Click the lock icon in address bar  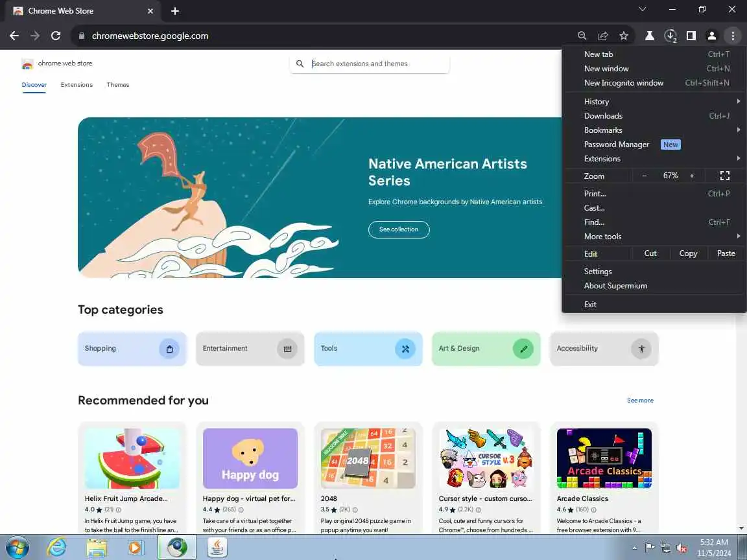pyautogui.click(x=82, y=36)
